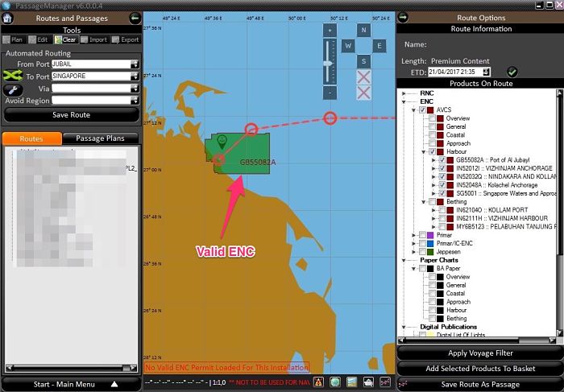Image resolution: width=564 pixels, height=392 pixels.
Task: Expand the RNC tree node
Action: point(404,93)
